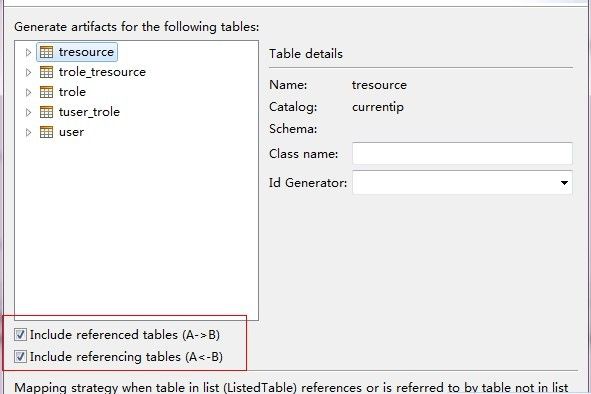Click the tuser_trole table icon
This screenshot has height=394, width=591.
click(46, 112)
